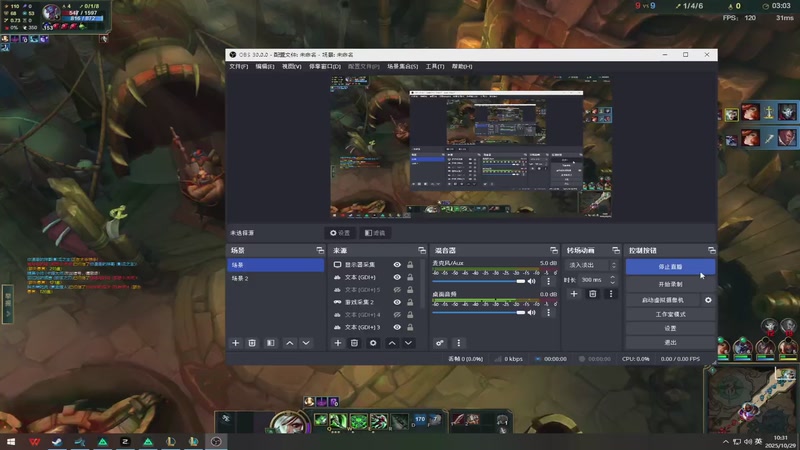Screen dimensions: 800x450
Task: Show the 文本 (GDI+) 5 source via eye icon
Action: 397,290
